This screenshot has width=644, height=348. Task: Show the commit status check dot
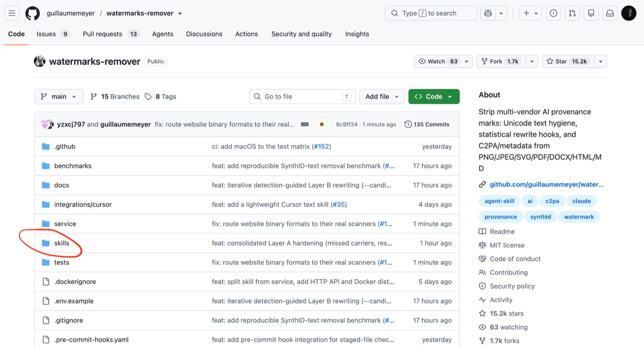point(322,124)
